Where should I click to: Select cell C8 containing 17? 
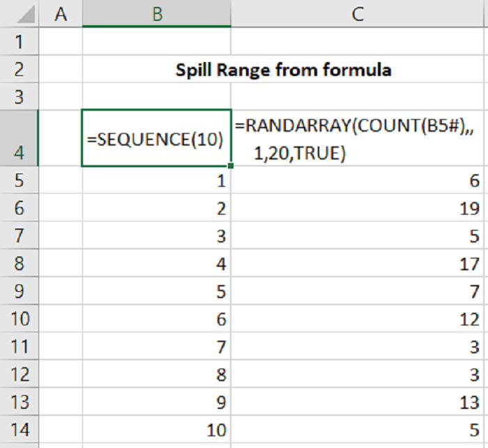[x=358, y=263]
